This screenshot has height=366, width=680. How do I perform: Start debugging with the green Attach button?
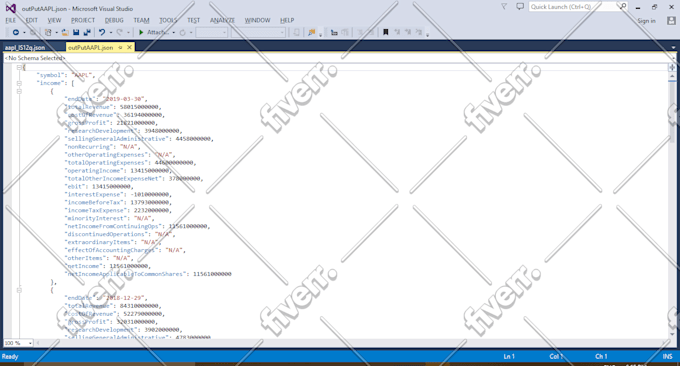154,33
